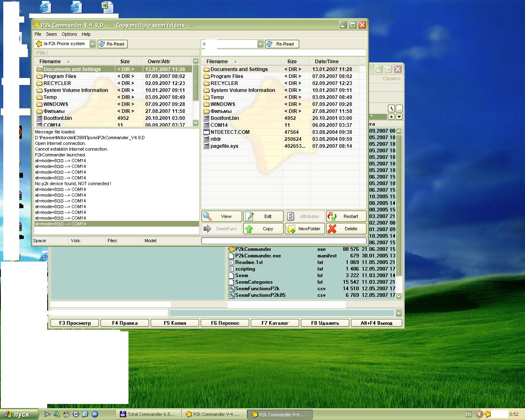Click the progress bar in P2k status area

[x=284, y=241]
